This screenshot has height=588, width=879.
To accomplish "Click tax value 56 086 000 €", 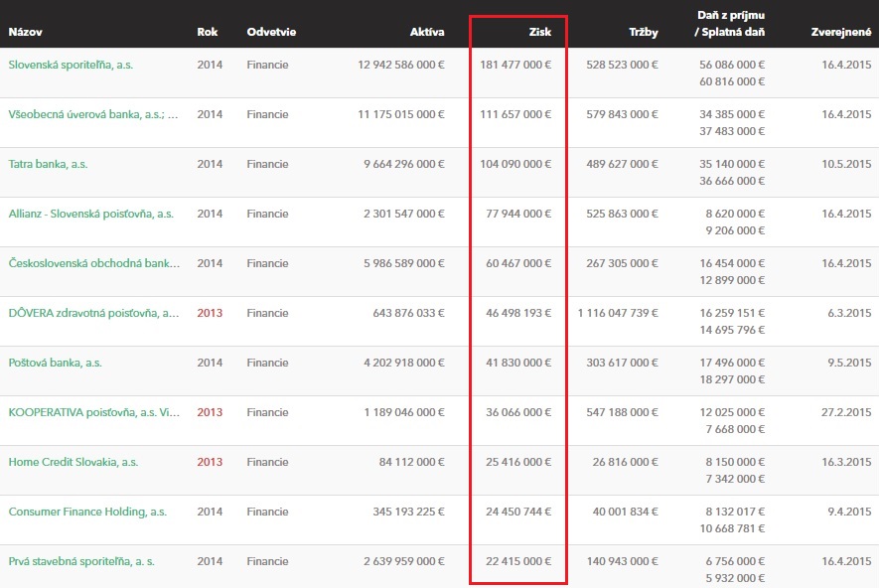I will click(732, 65).
